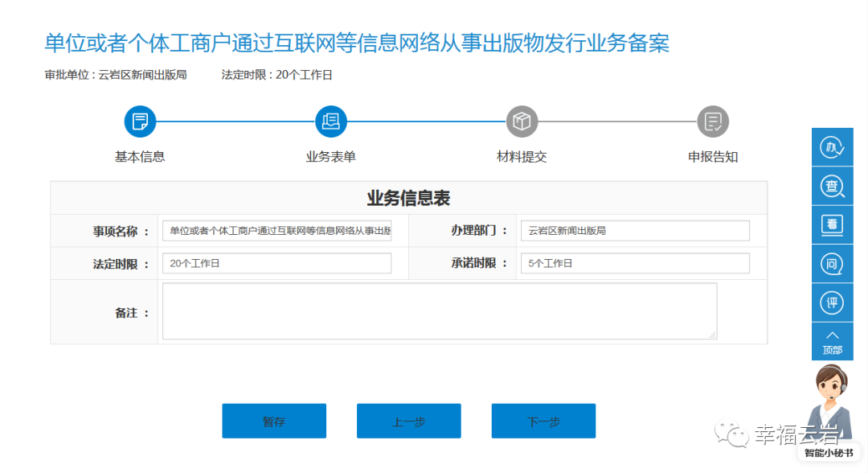This screenshot has height=473, width=868.
Task: Click the 申报告知 step notice icon
Action: tap(712, 121)
